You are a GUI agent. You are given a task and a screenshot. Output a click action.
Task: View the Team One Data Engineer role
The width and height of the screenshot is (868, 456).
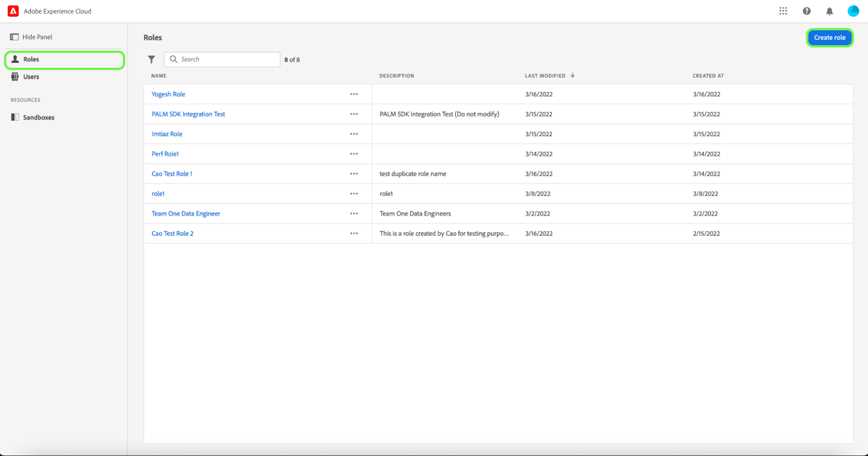click(x=184, y=213)
